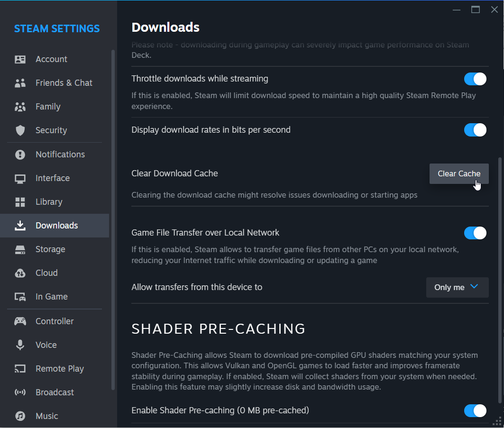Click the Notifications bell icon

[x=20, y=154]
